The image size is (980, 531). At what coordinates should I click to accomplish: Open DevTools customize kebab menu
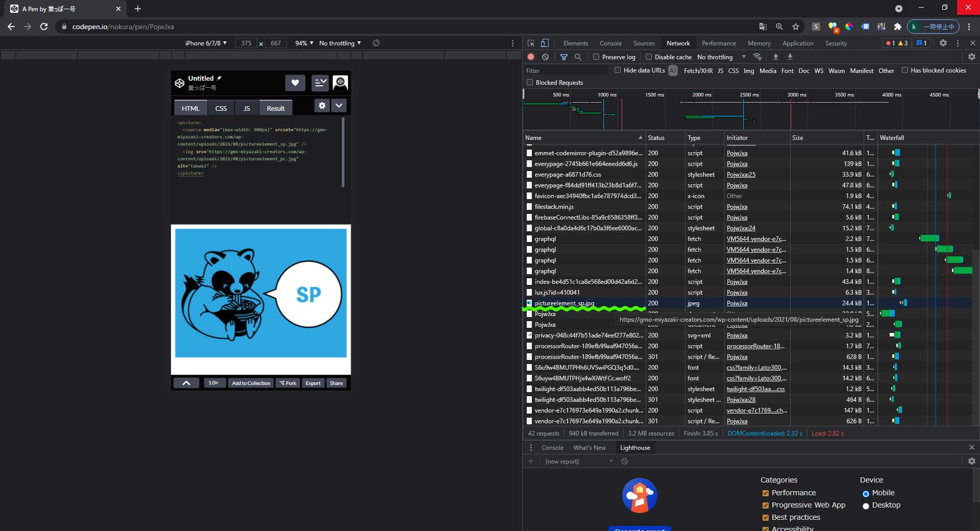pyautogui.click(x=958, y=43)
